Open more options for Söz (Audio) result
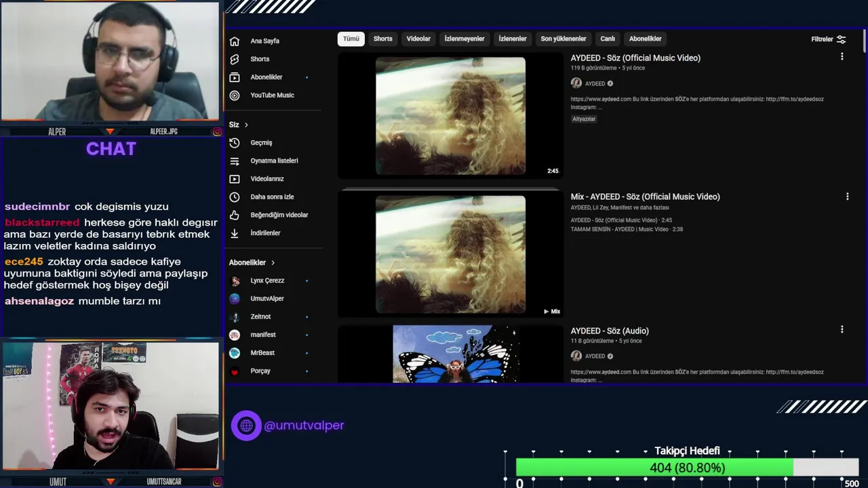868x488 pixels. tap(842, 329)
